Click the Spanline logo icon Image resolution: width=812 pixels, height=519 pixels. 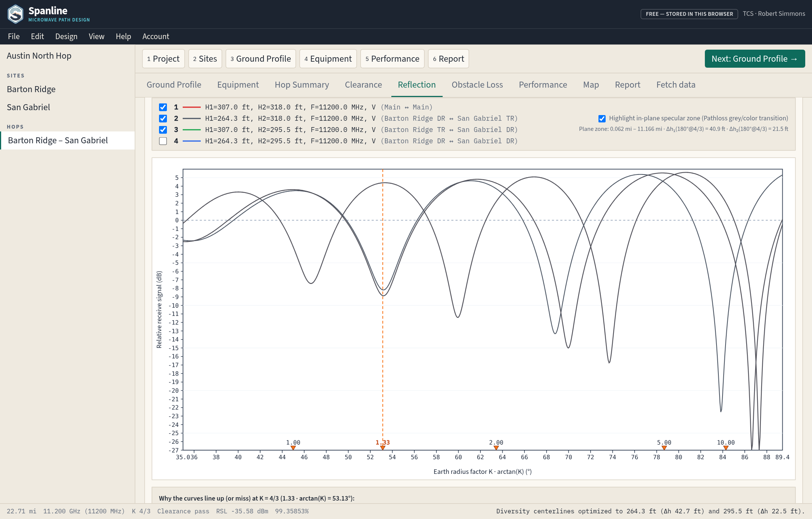click(x=15, y=14)
